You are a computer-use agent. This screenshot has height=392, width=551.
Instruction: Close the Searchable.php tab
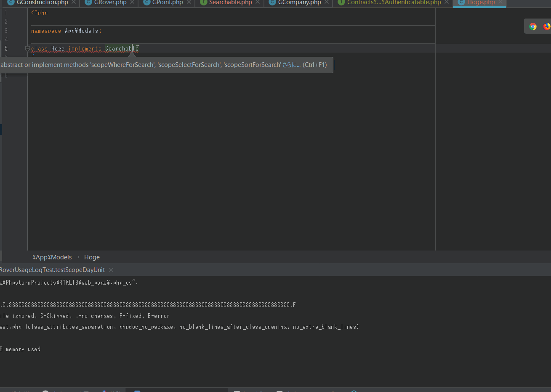(x=258, y=3)
